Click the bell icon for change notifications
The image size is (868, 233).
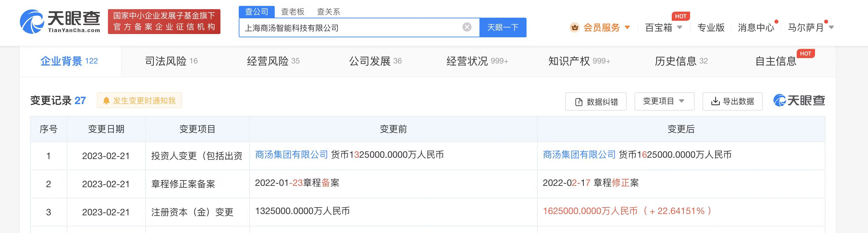tap(107, 101)
